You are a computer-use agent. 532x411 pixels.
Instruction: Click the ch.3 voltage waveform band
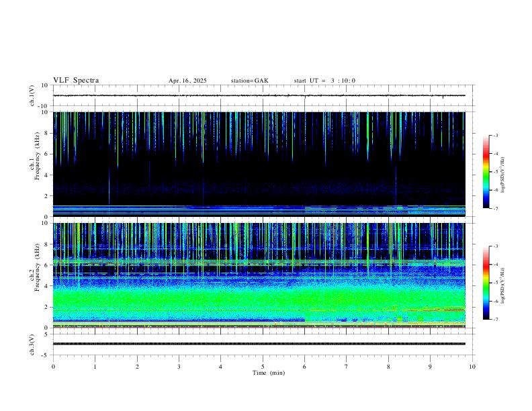259,344
